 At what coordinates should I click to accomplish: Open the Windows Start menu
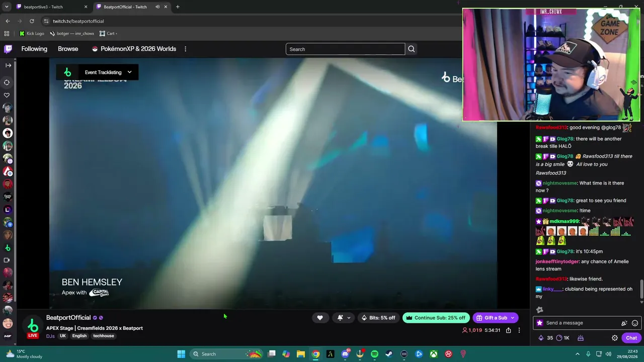point(181,354)
